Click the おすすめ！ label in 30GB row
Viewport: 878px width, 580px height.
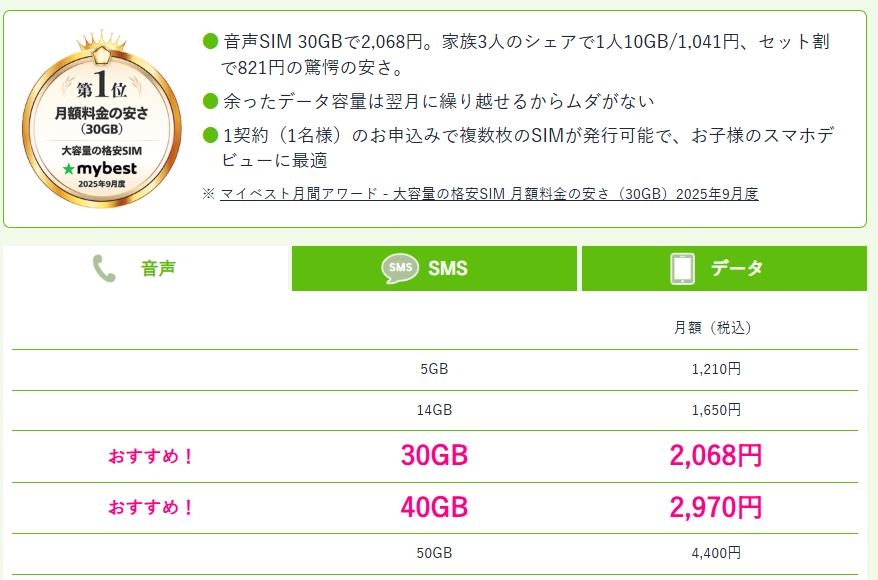[151, 456]
